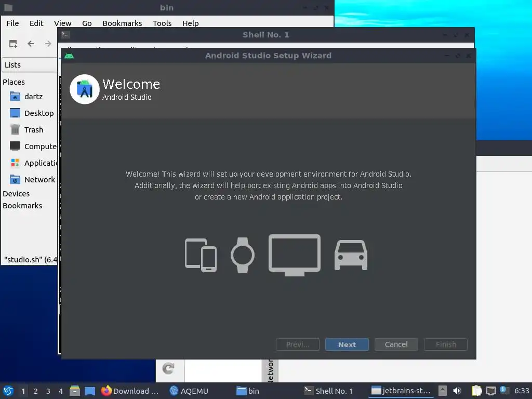Click the reload icon in background window
The width and height of the screenshot is (532, 399).
168,368
